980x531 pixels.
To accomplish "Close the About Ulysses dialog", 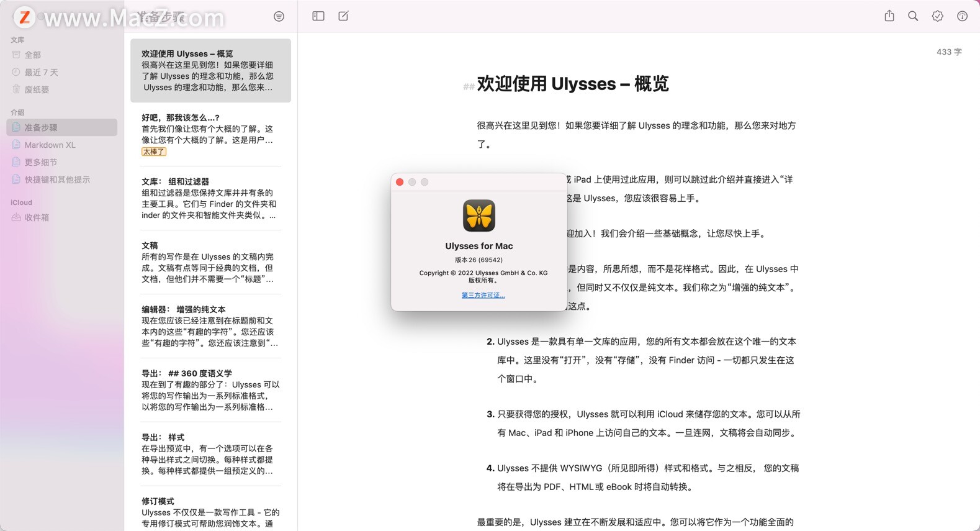I will tap(400, 182).
